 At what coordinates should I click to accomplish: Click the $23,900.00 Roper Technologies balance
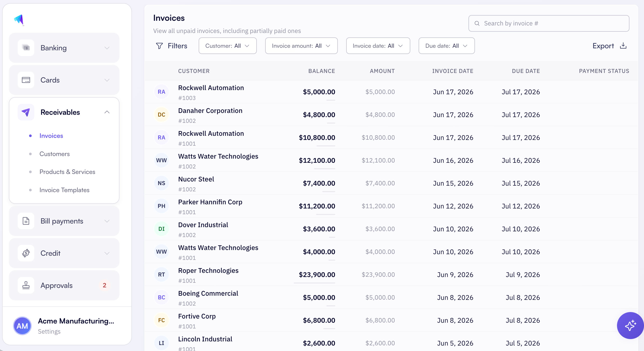tap(317, 275)
